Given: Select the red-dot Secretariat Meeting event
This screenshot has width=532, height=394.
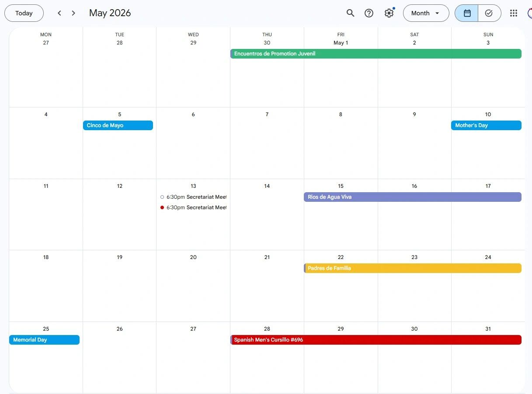Looking at the screenshot, I should point(193,207).
